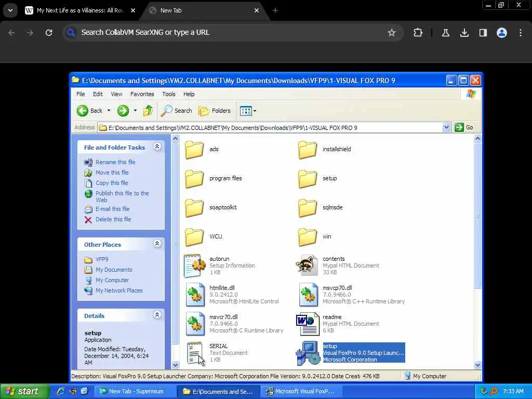This screenshot has height=399, width=532.
Task: Collapse the Other Places panel
Action: 157,244
